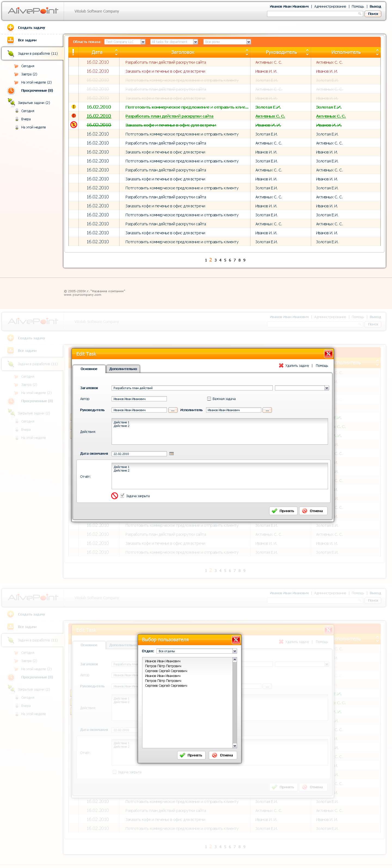Click the green plug icon beside Задачи в разработке (11), top screen
The width and height of the screenshot is (392, 868).
(11, 54)
